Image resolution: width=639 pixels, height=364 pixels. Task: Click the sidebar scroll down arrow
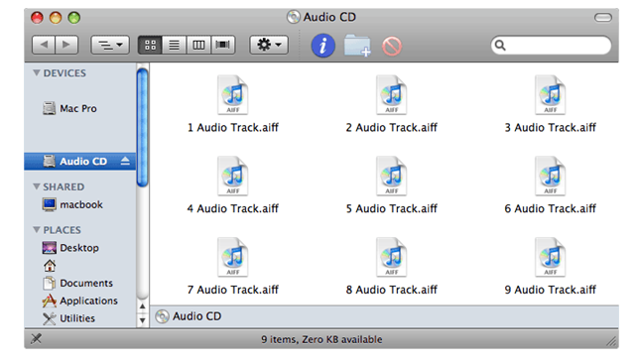(x=142, y=320)
